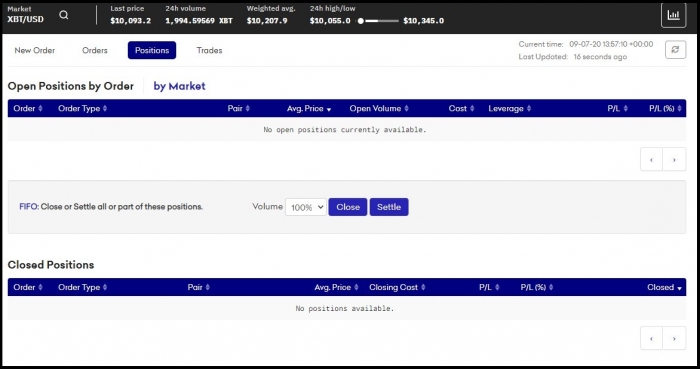This screenshot has width=700, height=369.
Task: Click the current time value
Action: point(611,44)
